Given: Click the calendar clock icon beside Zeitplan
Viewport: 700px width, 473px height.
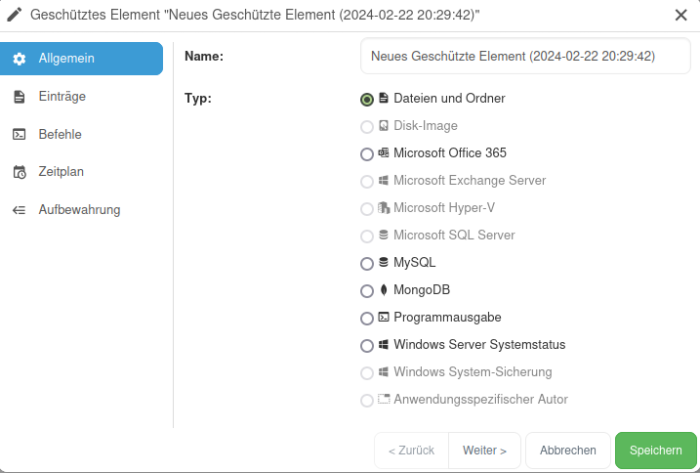Looking at the screenshot, I should pos(19,172).
